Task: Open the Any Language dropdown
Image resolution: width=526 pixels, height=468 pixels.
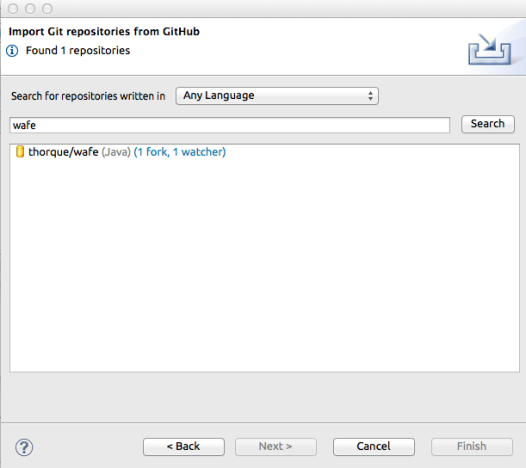Action: 277,96
